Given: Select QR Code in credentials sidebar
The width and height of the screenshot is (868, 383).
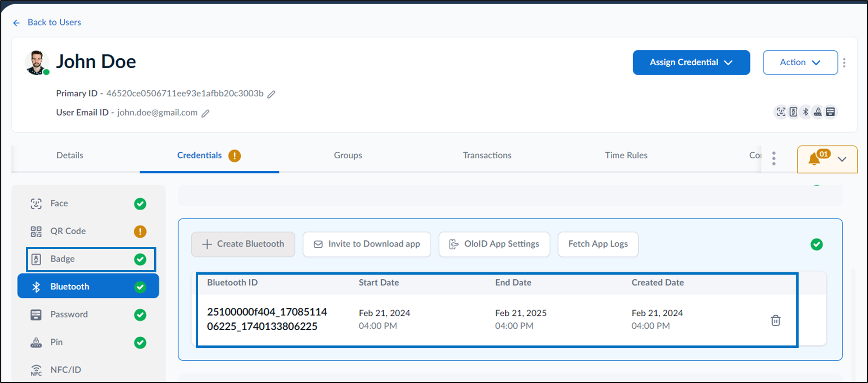Looking at the screenshot, I should pyautogui.click(x=88, y=231).
